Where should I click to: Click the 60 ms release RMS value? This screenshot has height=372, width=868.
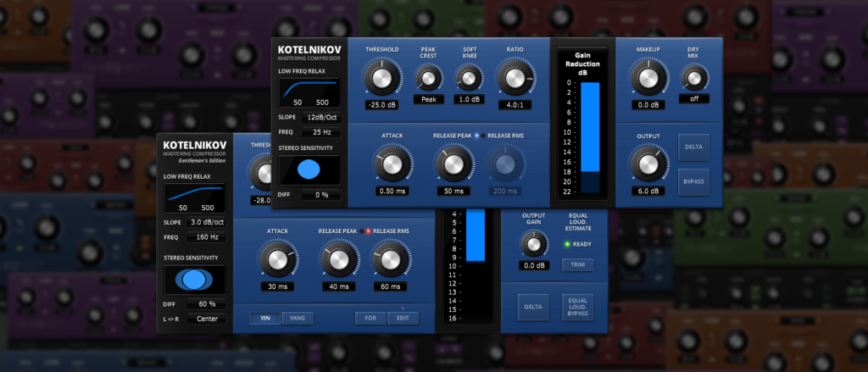click(390, 286)
